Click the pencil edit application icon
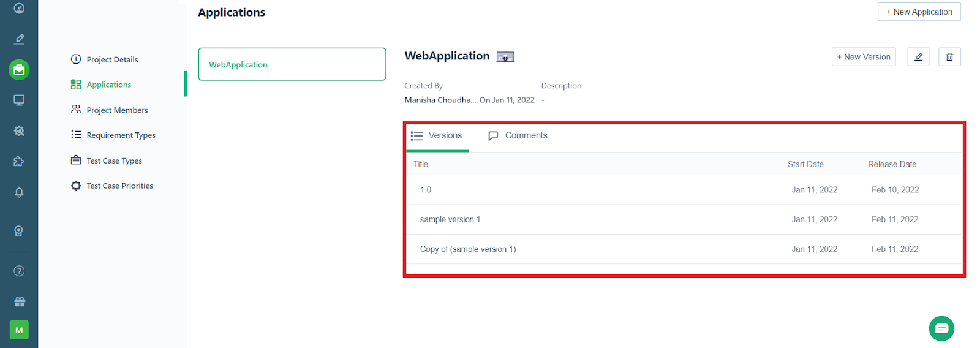The height and width of the screenshot is (348, 980). [x=918, y=57]
